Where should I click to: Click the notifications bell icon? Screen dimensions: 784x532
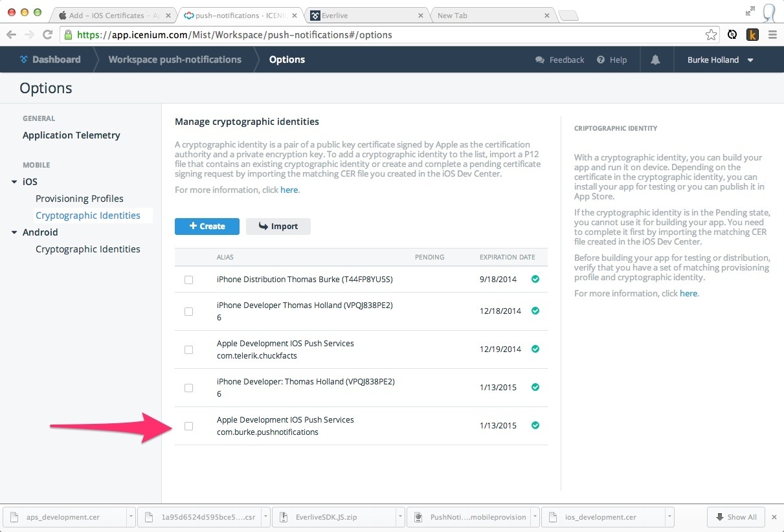[x=655, y=60]
